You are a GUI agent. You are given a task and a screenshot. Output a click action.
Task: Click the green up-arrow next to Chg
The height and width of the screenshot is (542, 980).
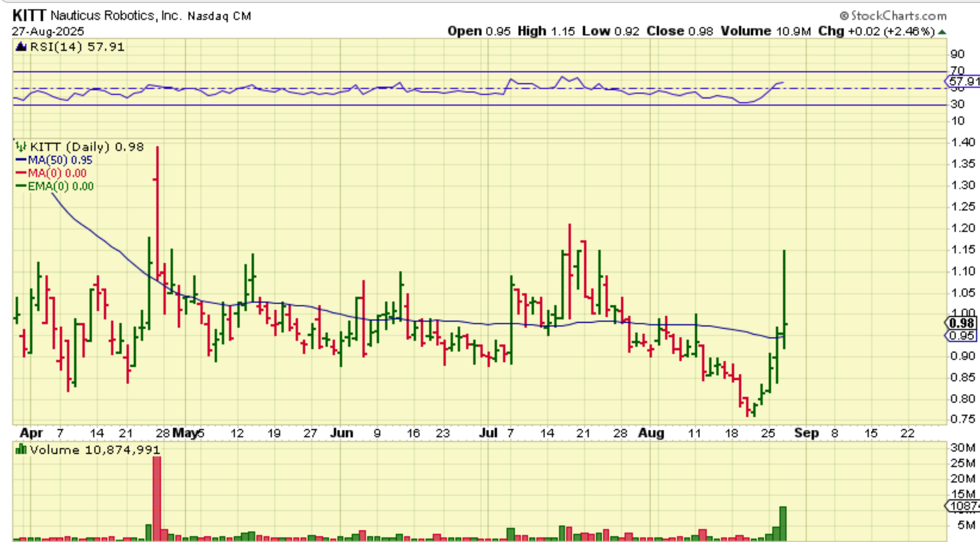[942, 32]
